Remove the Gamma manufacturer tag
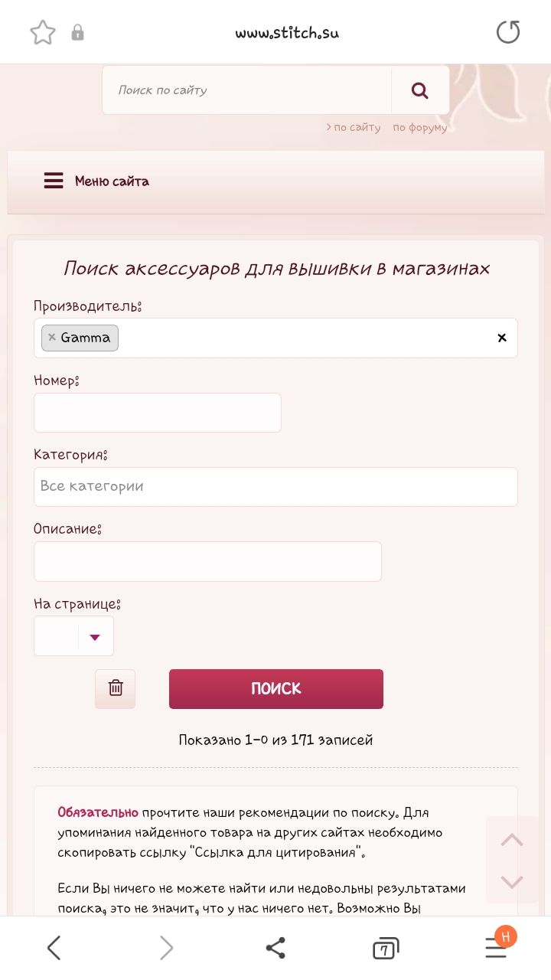This screenshot has height=980, width=551. click(52, 338)
